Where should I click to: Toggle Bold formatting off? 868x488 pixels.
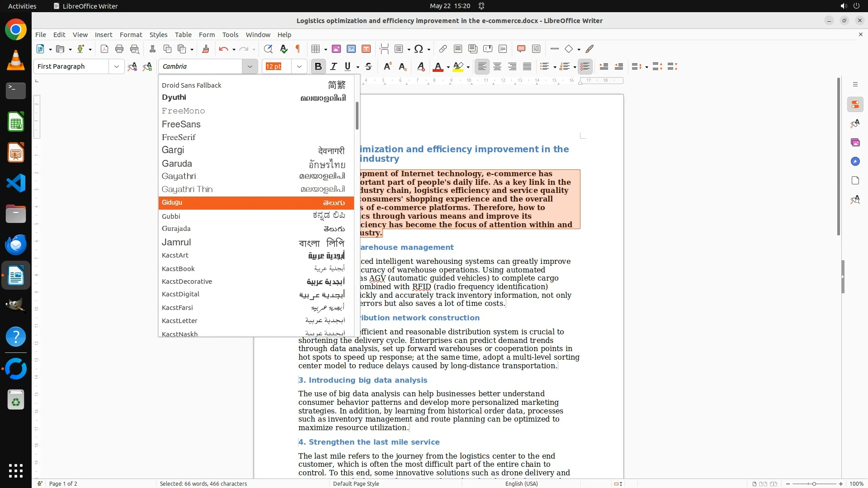coord(318,66)
